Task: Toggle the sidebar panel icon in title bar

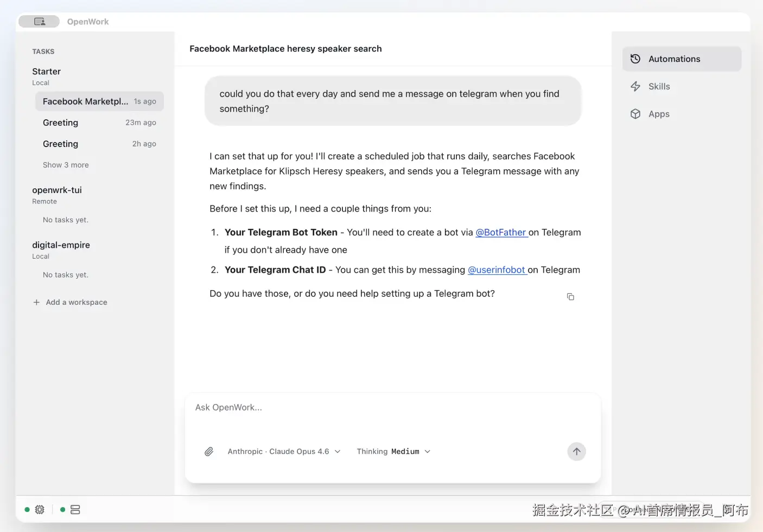Action: pos(39,22)
